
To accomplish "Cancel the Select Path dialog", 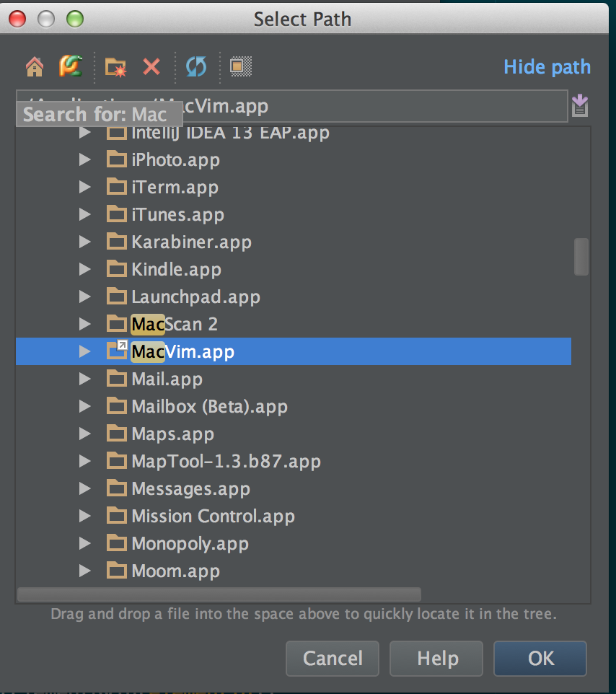I will point(333,658).
